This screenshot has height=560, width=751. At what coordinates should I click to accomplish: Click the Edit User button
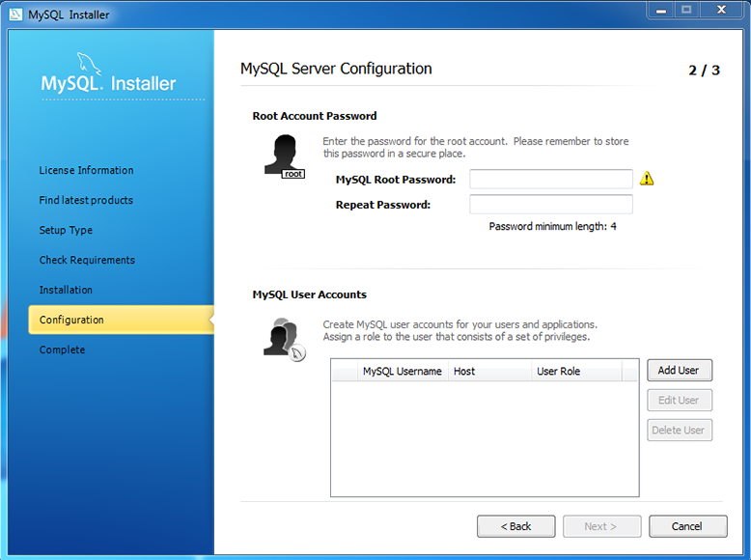[680, 401]
